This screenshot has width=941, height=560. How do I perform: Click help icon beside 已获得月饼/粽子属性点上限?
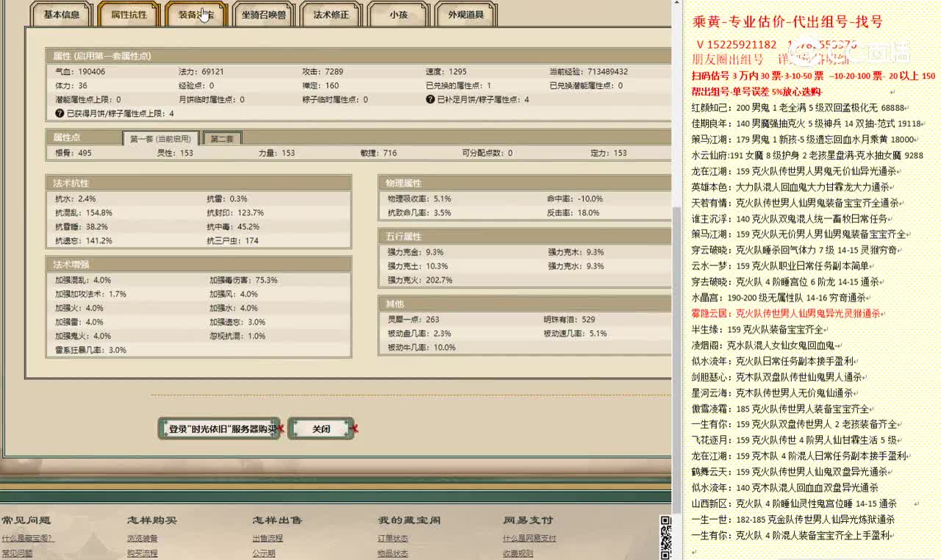(x=60, y=113)
